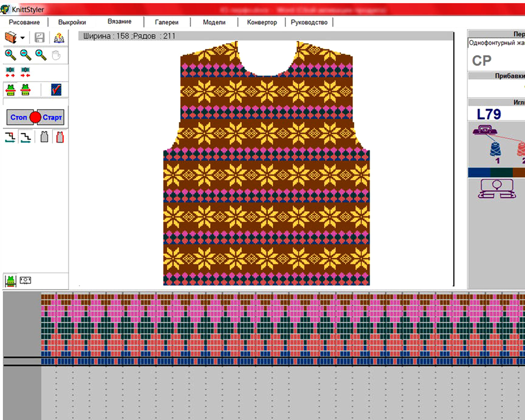The height and width of the screenshot is (420, 525).
Task: Click the widen needle bed arrows icon
Action: 10,72
